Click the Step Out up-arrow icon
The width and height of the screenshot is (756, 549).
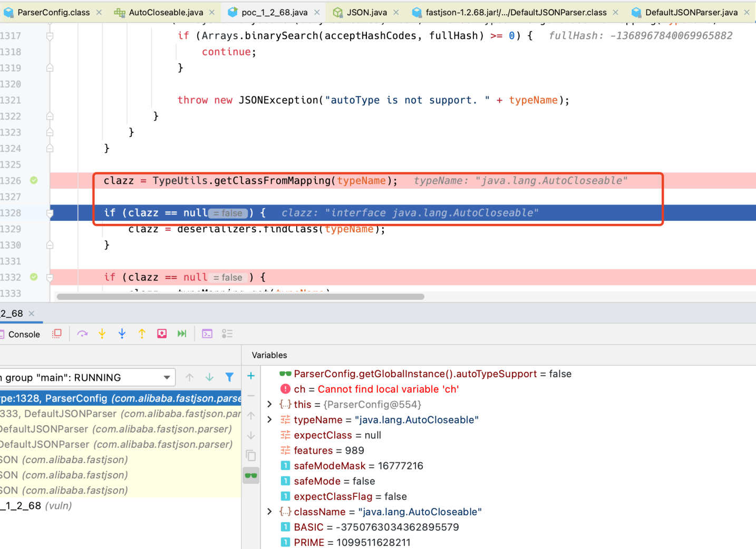(142, 334)
